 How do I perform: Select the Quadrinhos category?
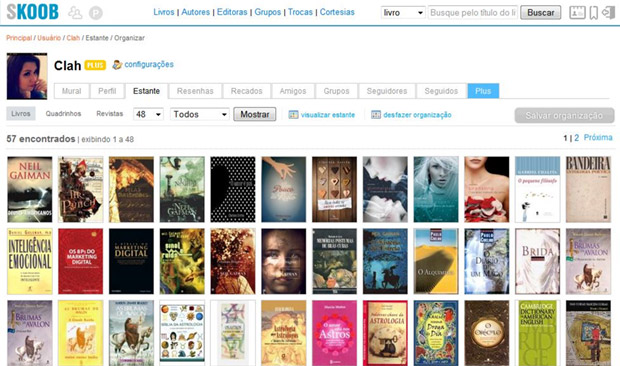point(63,114)
